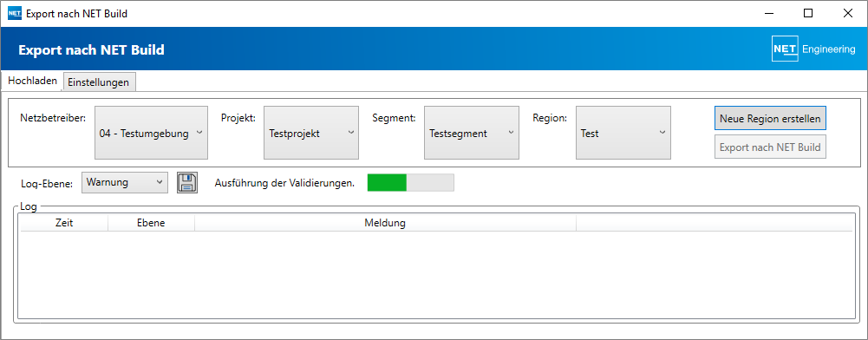Image resolution: width=868 pixels, height=340 pixels.
Task: Change Log-Ebene dropdown set to Warnung
Action: tap(125, 182)
